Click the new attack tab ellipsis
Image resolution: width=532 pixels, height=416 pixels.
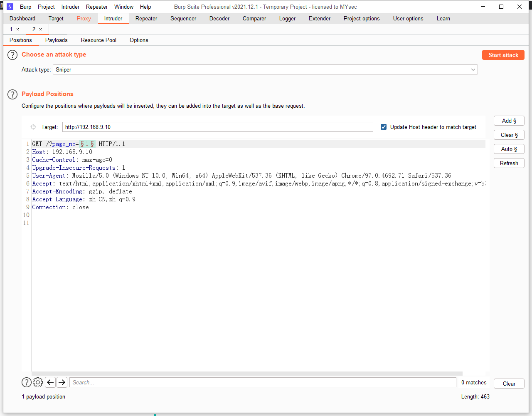[x=58, y=30]
